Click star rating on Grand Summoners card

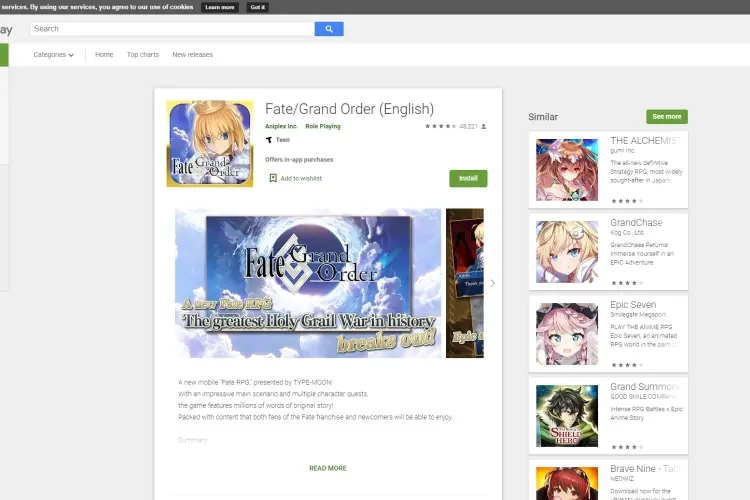(627, 447)
